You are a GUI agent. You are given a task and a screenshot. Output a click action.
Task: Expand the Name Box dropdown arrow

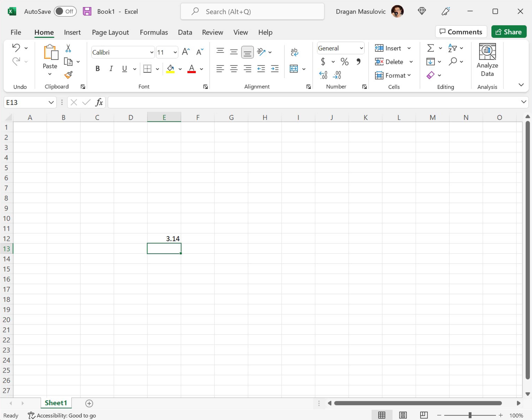51,102
